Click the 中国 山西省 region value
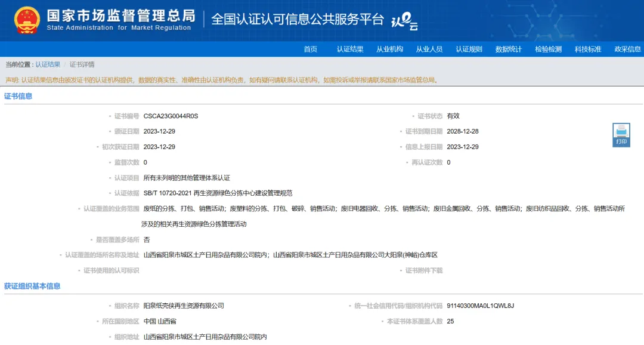Viewport: 644px width, 345px height. [160, 322]
